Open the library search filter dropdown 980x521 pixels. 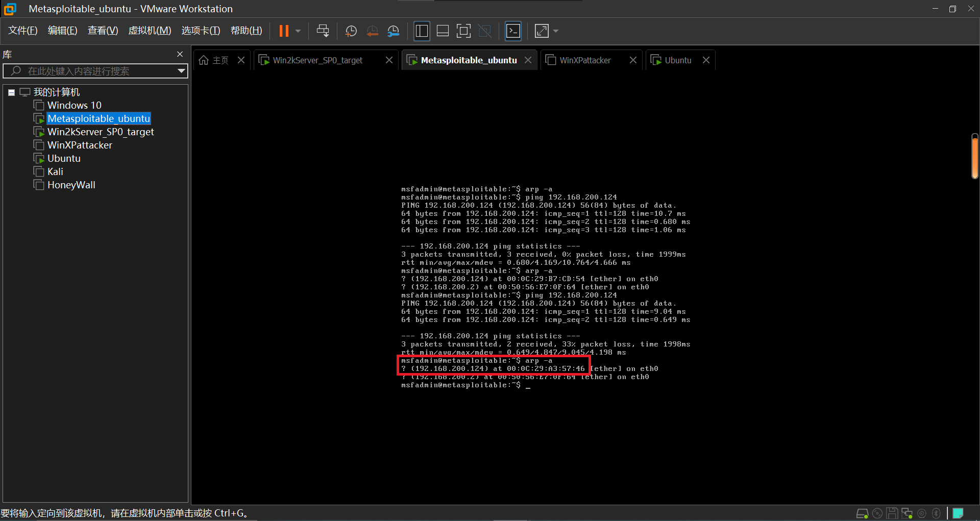[x=181, y=71]
